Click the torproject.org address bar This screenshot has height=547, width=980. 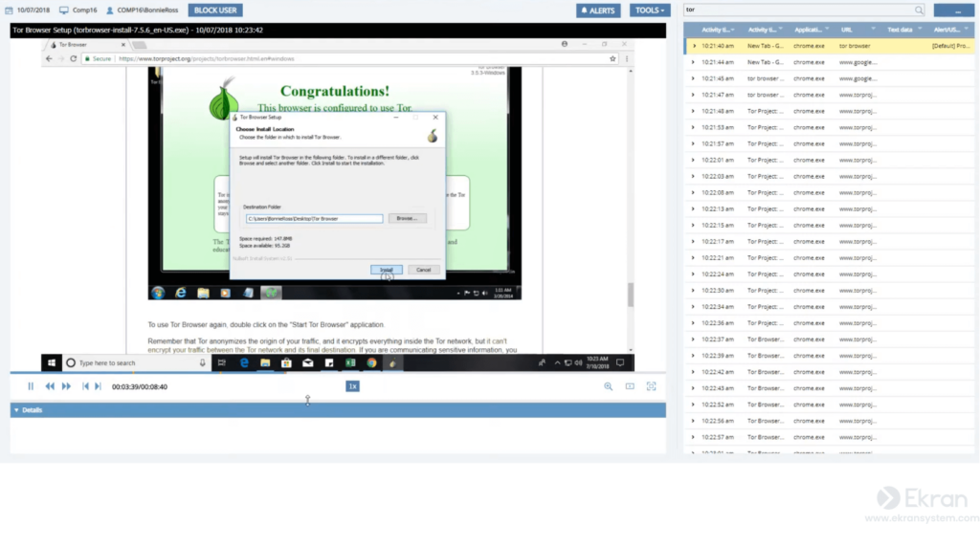click(x=350, y=58)
